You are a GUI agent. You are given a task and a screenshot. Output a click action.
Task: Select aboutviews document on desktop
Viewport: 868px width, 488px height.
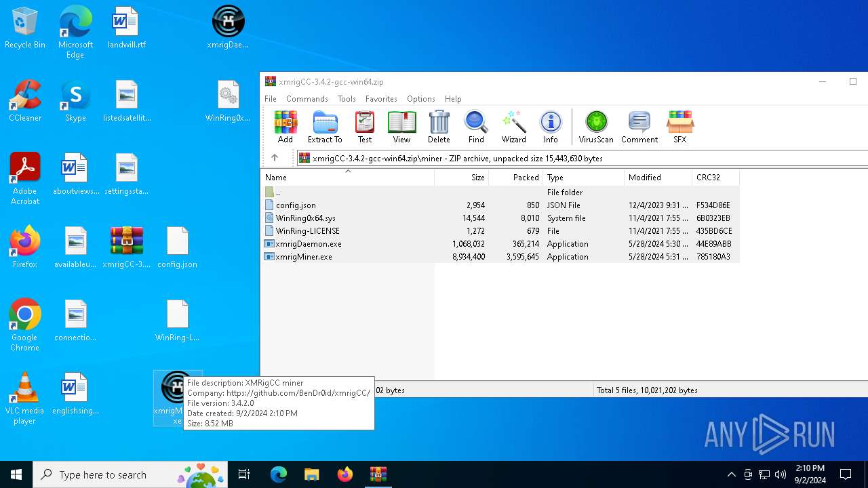click(75, 175)
